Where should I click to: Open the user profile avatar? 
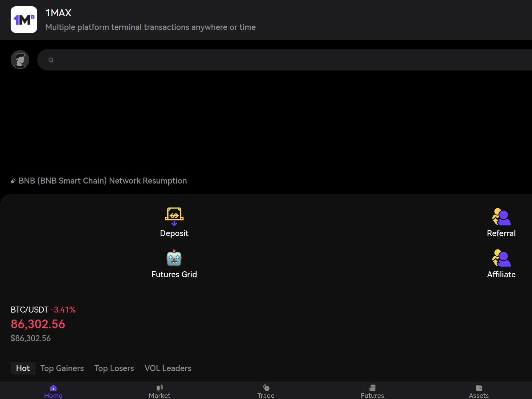(20, 60)
